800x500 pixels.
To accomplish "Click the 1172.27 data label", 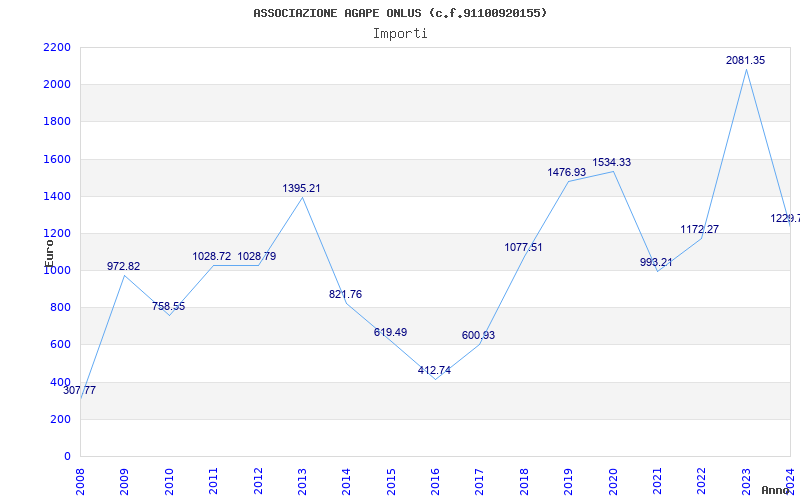I will pyautogui.click(x=699, y=229).
